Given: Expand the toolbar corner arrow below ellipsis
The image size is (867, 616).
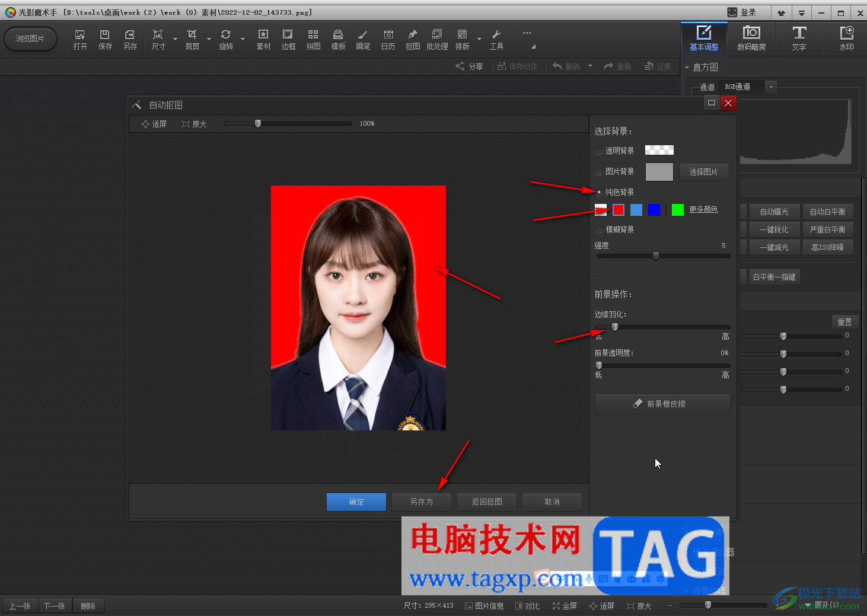Looking at the screenshot, I should pos(533,46).
